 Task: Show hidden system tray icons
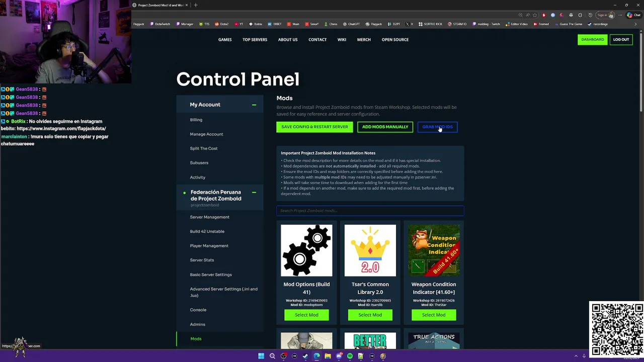[x=576, y=356]
